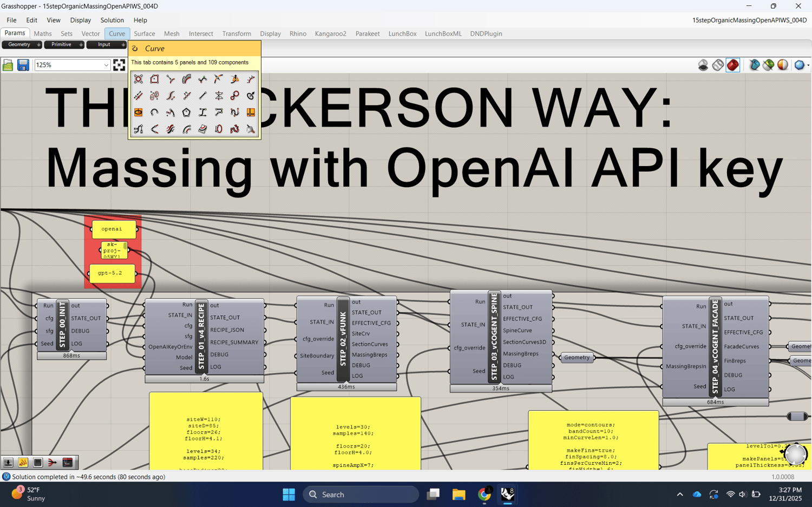Click the 'OpenAIKeyOrEnv' input label
The width and height of the screenshot is (812, 507).
(x=170, y=347)
